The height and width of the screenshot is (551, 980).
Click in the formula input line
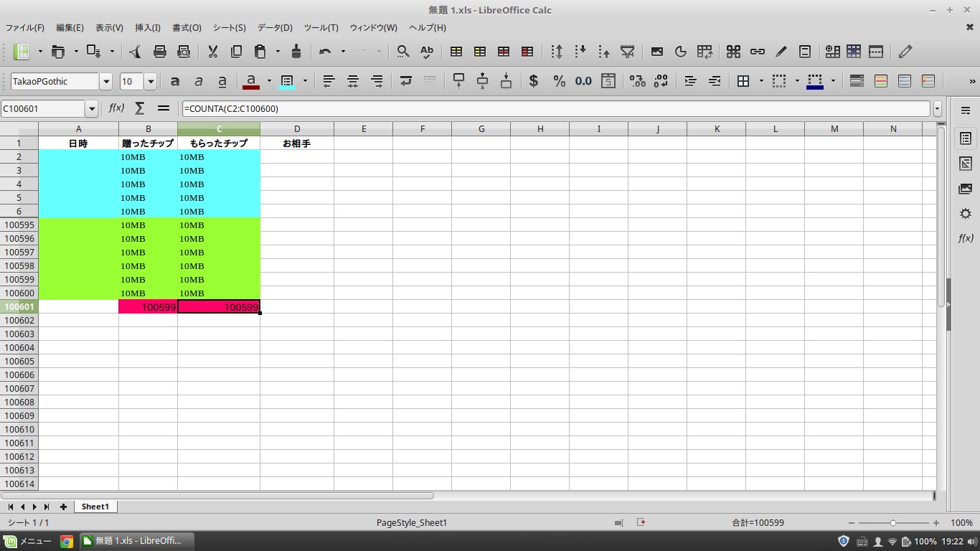pyautogui.click(x=556, y=109)
